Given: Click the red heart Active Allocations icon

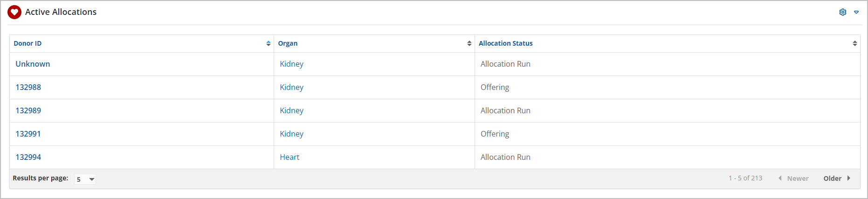Looking at the screenshot, I should [14, 12].
